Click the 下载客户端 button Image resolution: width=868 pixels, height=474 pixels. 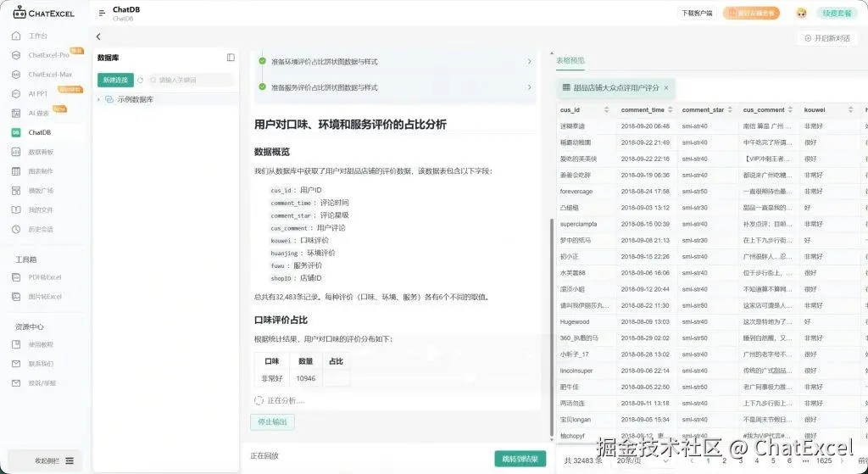click(x=697, y=13)
